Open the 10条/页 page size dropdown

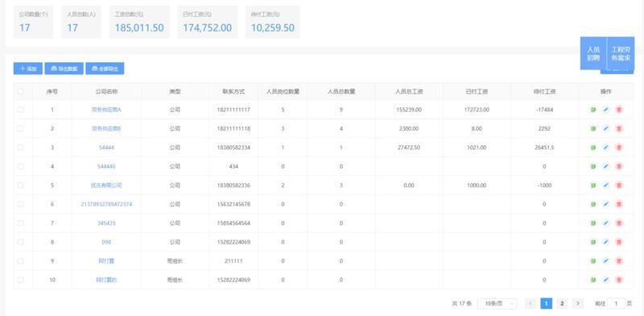click(x=497, y=304)
